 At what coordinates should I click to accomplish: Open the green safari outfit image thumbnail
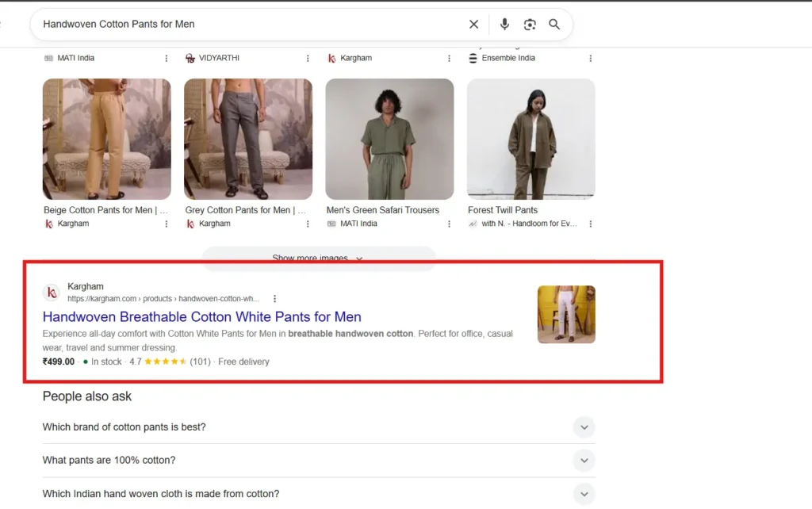point(389,140)
